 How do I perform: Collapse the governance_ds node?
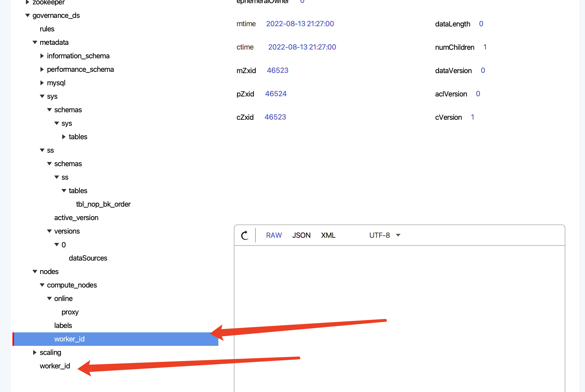tap(28, 15)
